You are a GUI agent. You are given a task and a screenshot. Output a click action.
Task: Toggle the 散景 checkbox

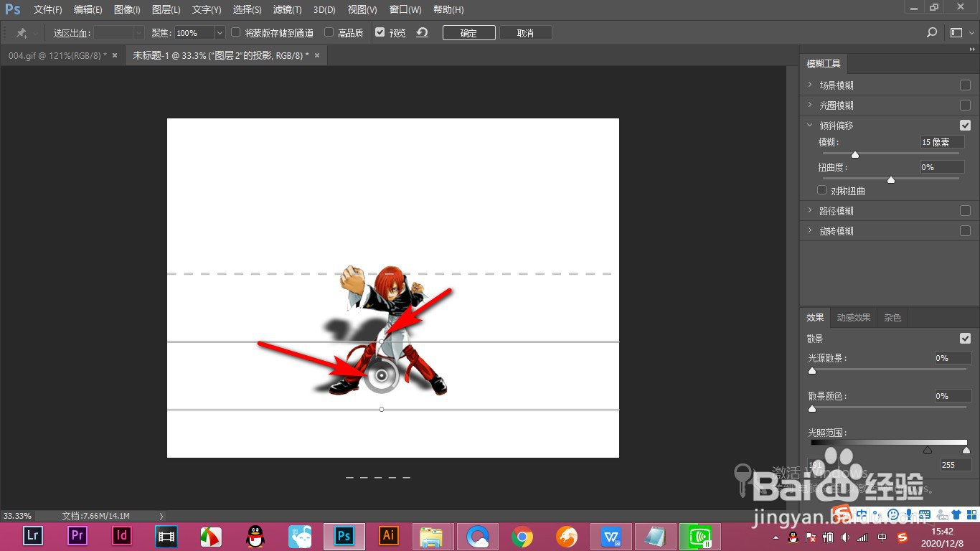click(965, 338)
